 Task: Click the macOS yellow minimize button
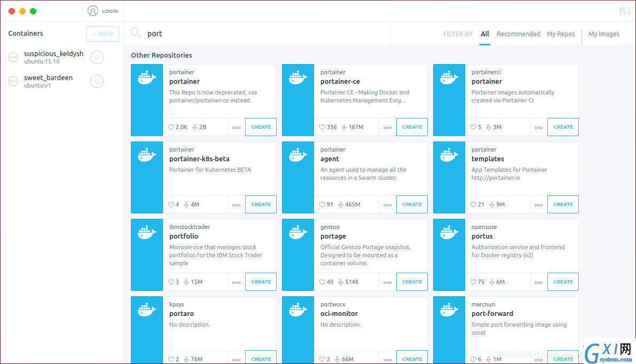tap(23, 11)
